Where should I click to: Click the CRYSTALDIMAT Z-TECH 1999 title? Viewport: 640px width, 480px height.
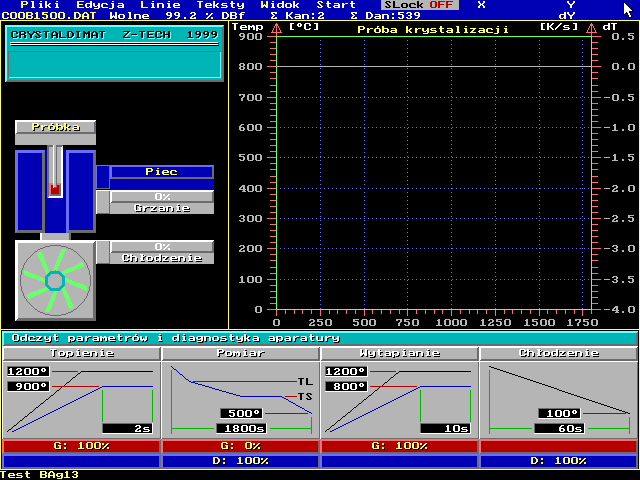(114, 35)
